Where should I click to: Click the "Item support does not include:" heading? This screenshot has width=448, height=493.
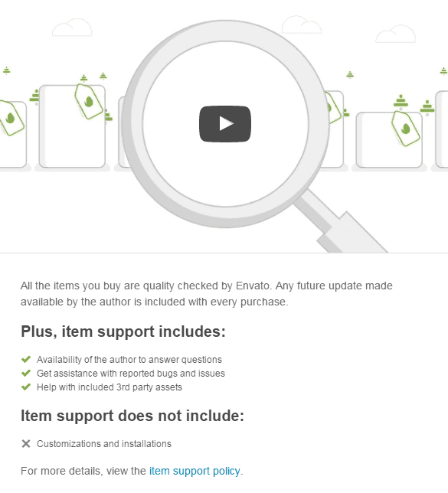click(x=132, y=416)
